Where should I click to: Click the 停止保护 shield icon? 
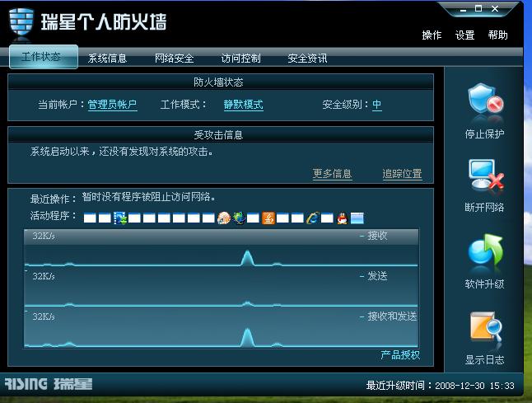[485, 99]
